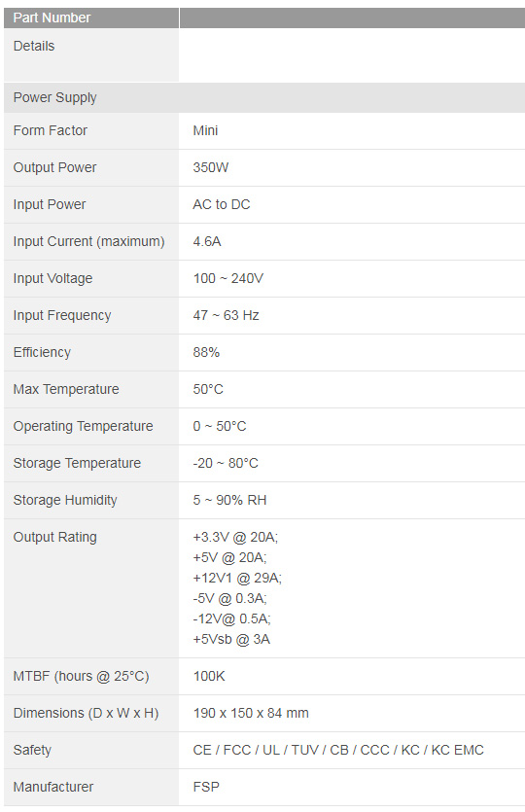Click the Part Number header cell
This screenshot has width=525, height=812.
[91, 18]
